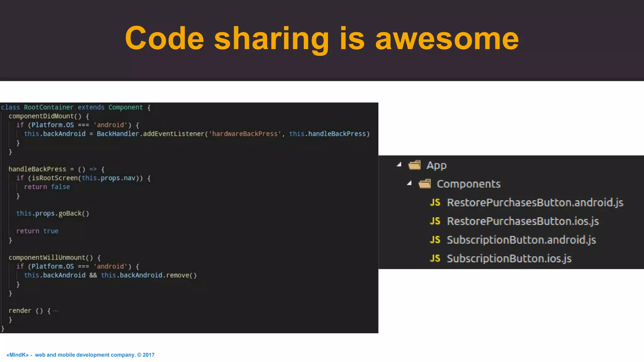
Task: Click 'this.props.goBack()' line
Action: (53, 213)
